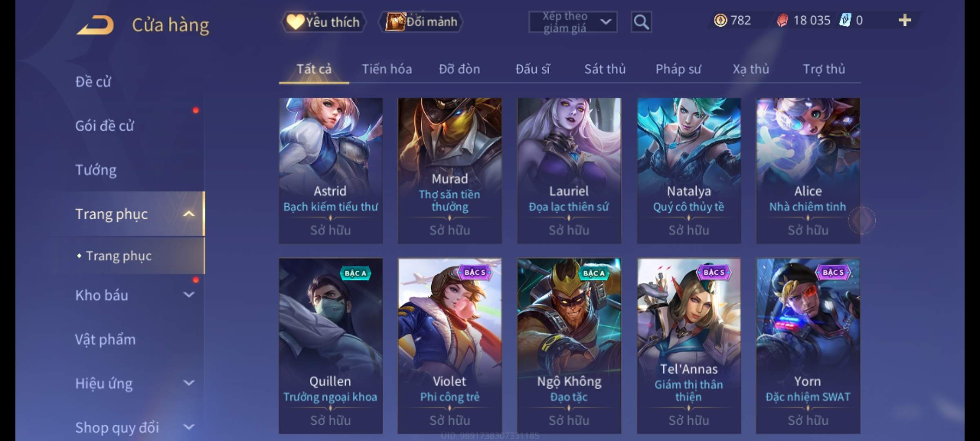Tap the plus icon to add currency
Screen dimensions: 980x441
click(905, 20)
